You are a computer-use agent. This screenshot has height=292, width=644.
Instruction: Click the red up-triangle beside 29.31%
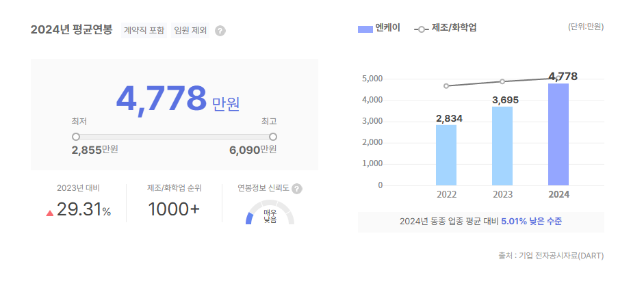point(50,213)
